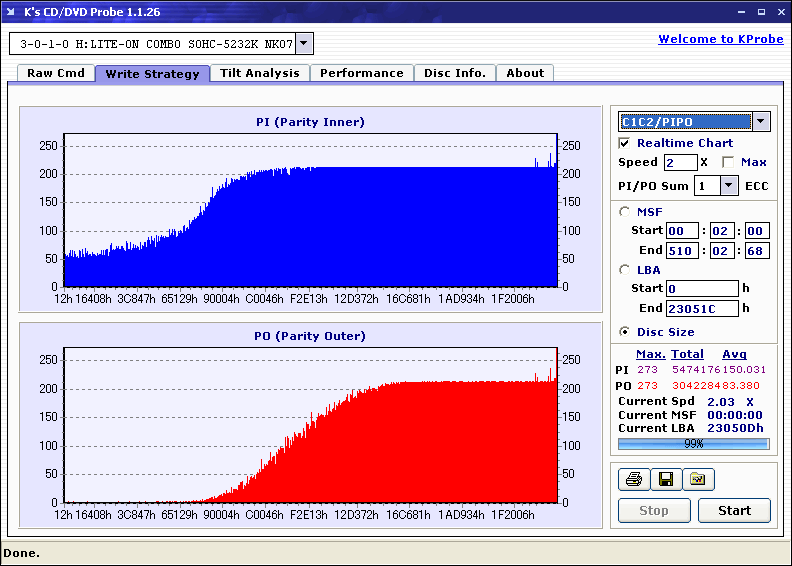Switch to the Write Strategy tab
Viewport: 792px width, 566px height.
tap(153, 74)
